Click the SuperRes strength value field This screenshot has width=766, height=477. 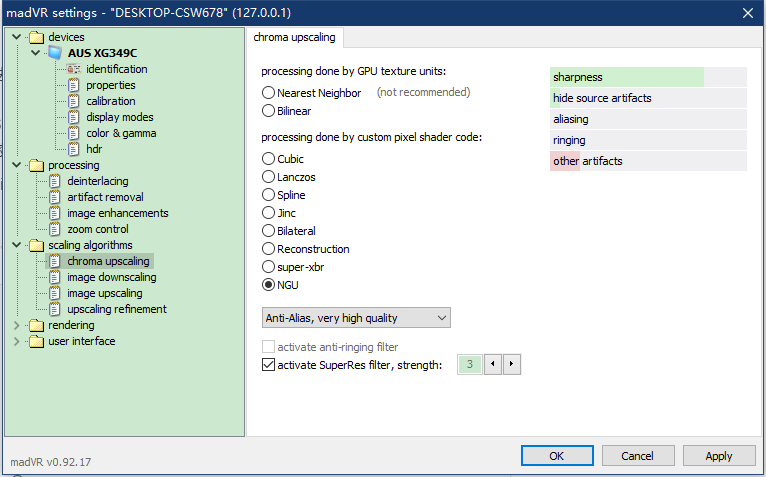pos(470,364)
